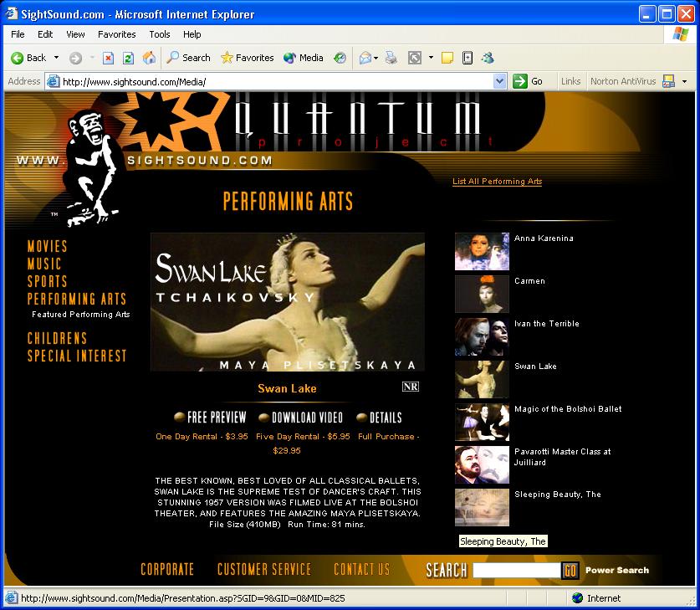
Task: Click the page icon in the address bar
Action: [54, 82]
